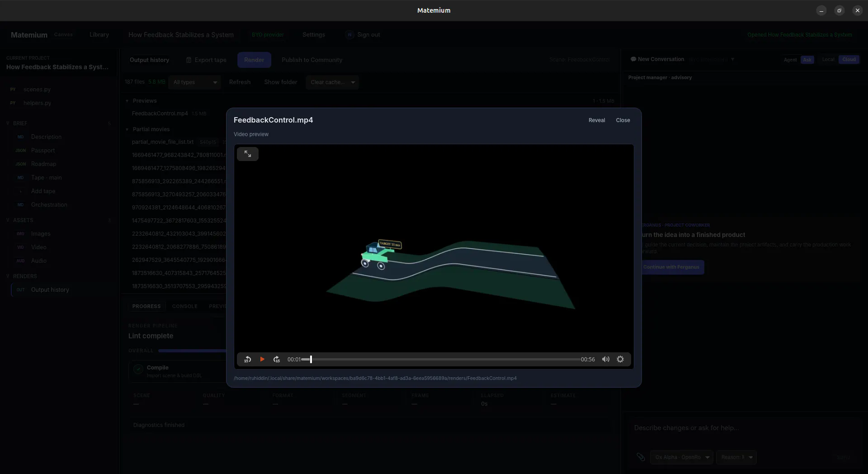Click Sign out
The height and width of the screenshot is (474, 868).
point(368,35)
